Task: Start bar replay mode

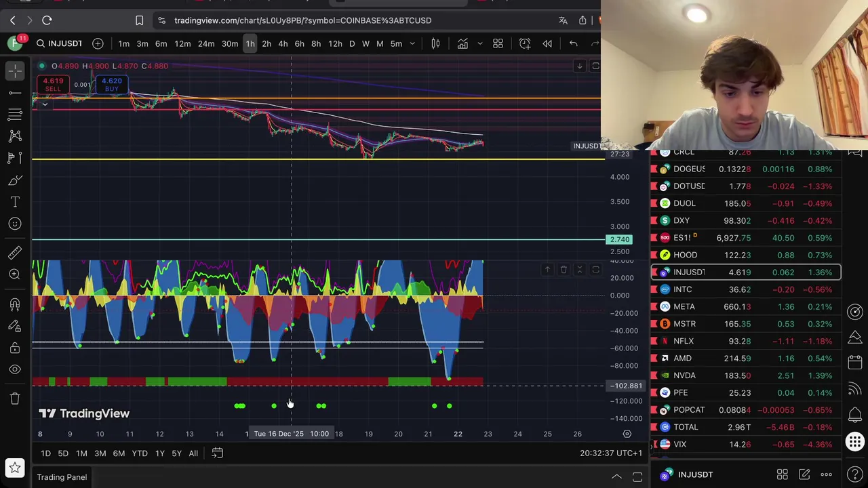Action: (x=547, y=43)
